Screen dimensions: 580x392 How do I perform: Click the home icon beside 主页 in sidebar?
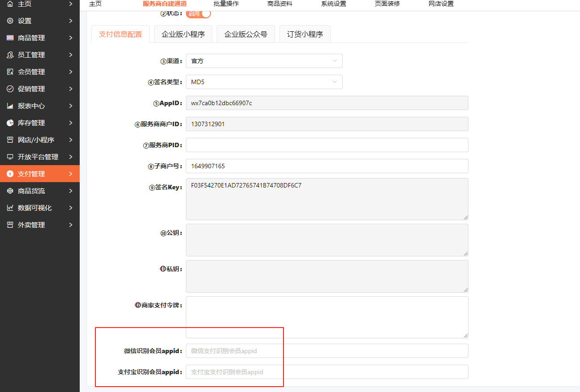pos(10,4)
